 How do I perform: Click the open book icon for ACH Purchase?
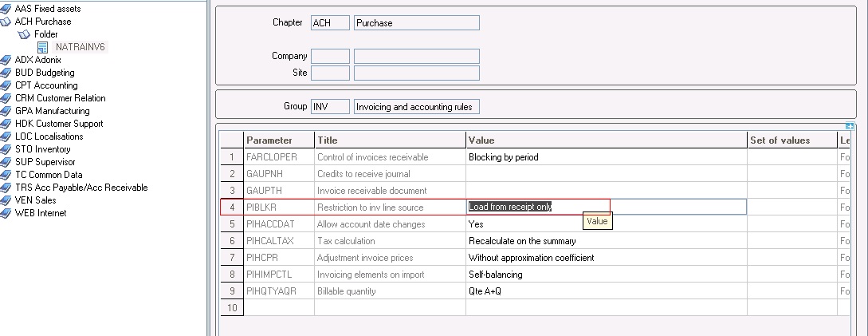(6, 22)
